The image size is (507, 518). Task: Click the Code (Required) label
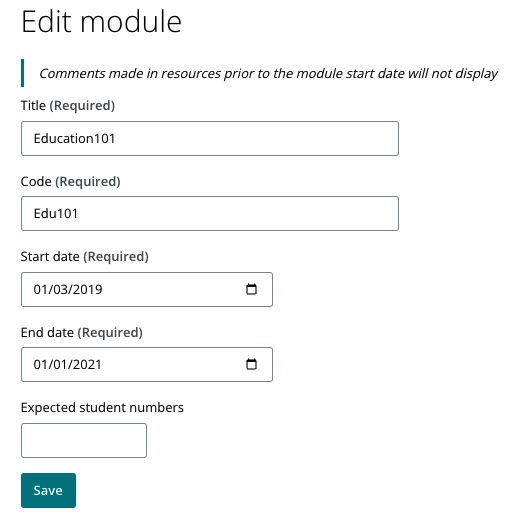tap(70, 181)
